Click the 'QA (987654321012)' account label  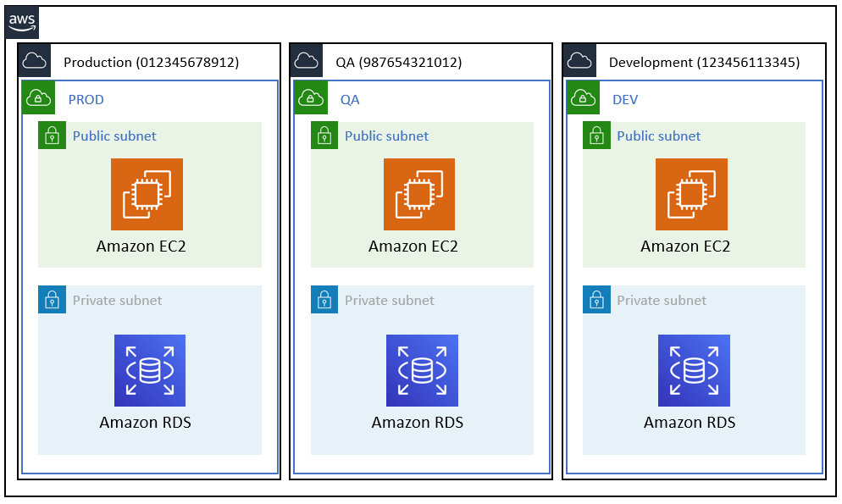[x=399, y=63]
